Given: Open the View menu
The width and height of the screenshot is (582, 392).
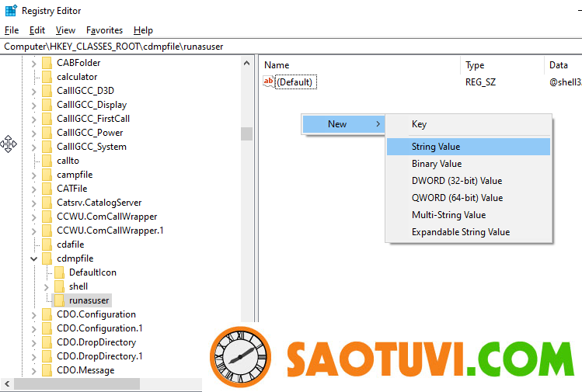Looking at the screenshot, I should [65, 30].
